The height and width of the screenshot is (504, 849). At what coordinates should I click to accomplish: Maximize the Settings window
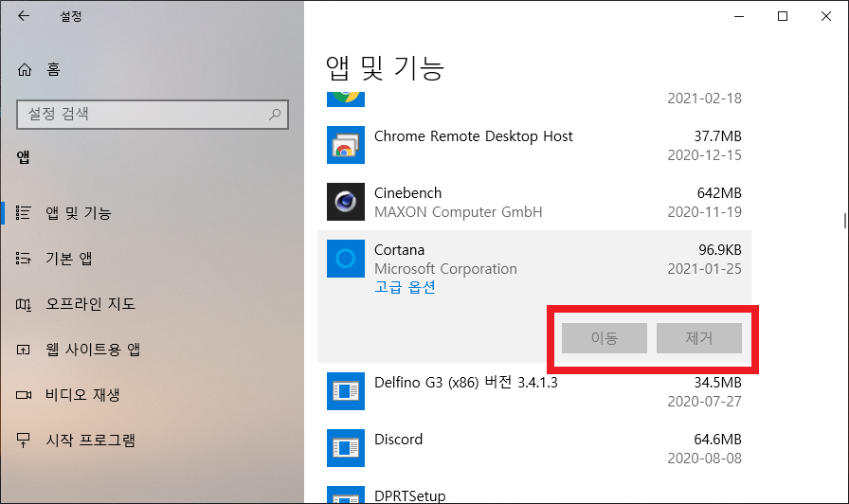pos(783,16)
